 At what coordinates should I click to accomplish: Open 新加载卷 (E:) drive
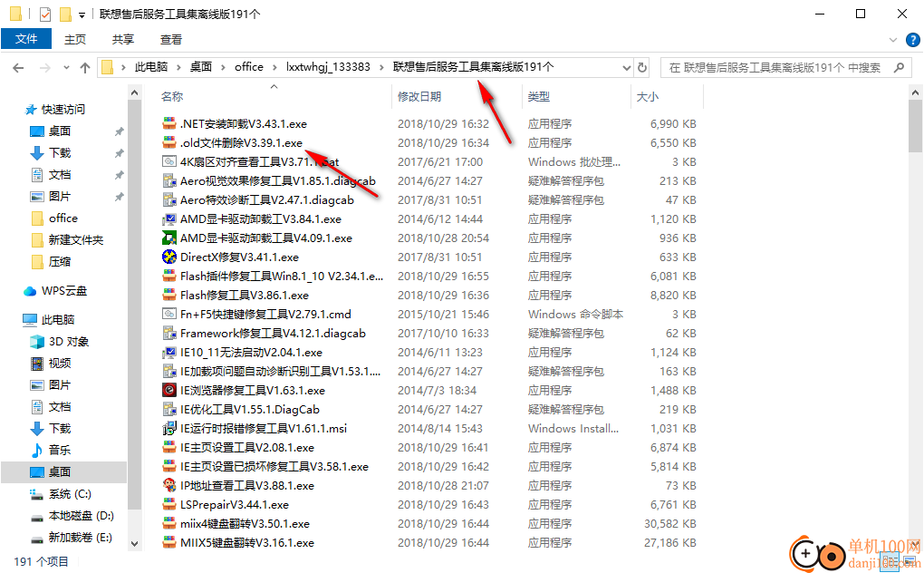[80, 538]
